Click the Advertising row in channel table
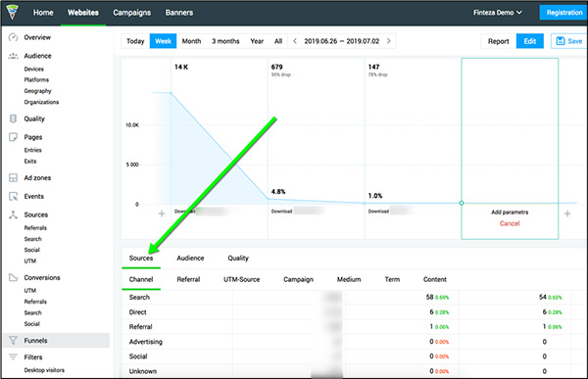 (353, 342)
